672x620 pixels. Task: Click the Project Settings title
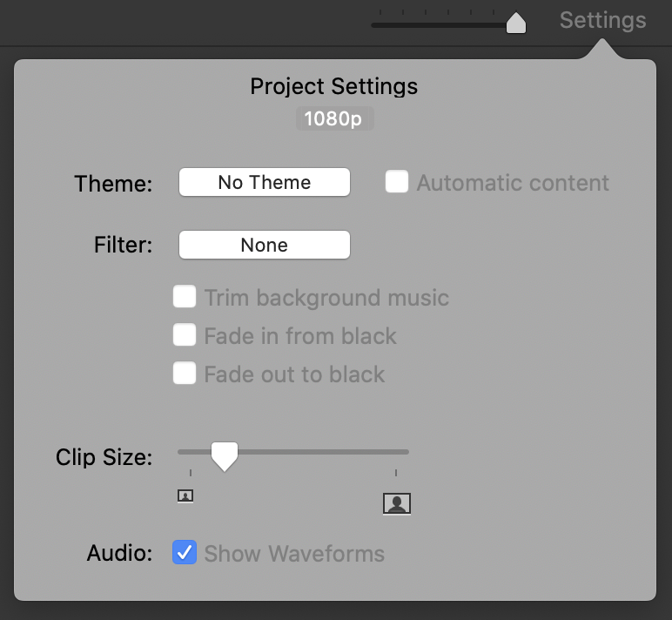click(x=334, y=87)
